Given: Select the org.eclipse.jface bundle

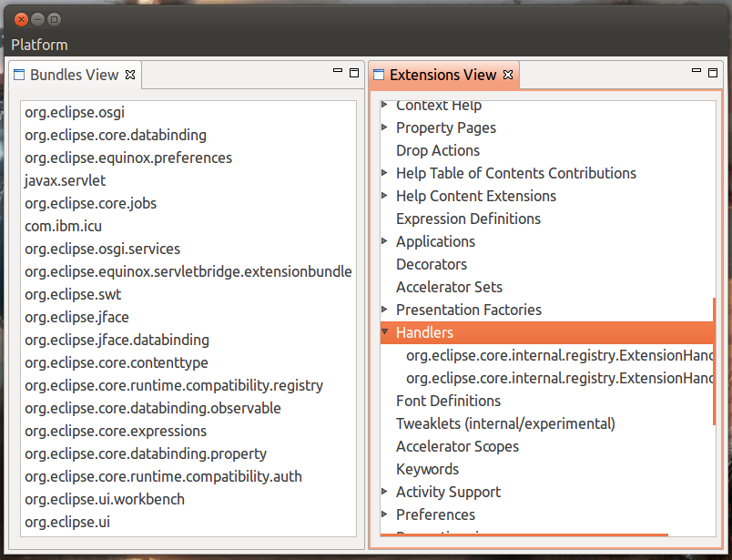Looking at the screenshot, I should tap(76, 317).
